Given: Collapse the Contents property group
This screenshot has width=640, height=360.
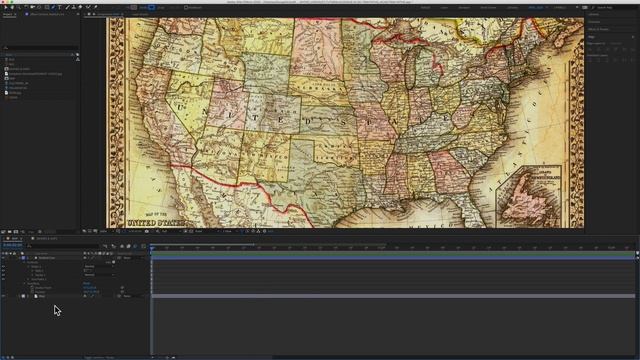Looking at the screenshot, I should point(24,262).
